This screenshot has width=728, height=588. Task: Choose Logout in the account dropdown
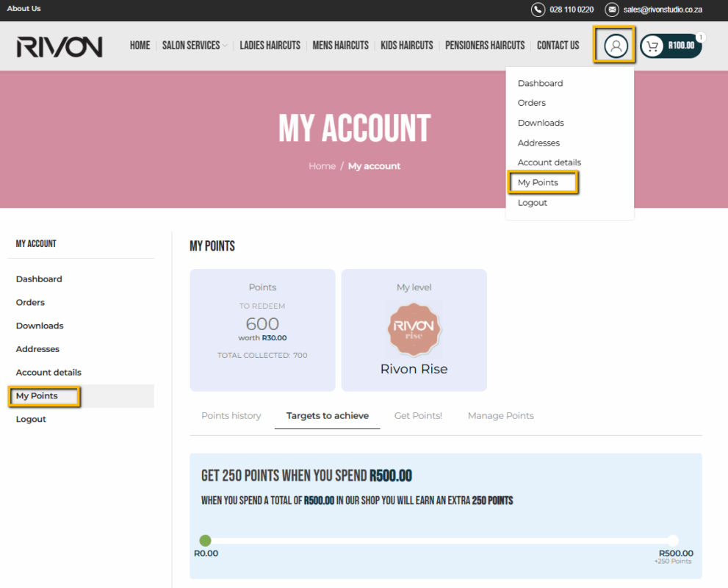tap(532, 203)
